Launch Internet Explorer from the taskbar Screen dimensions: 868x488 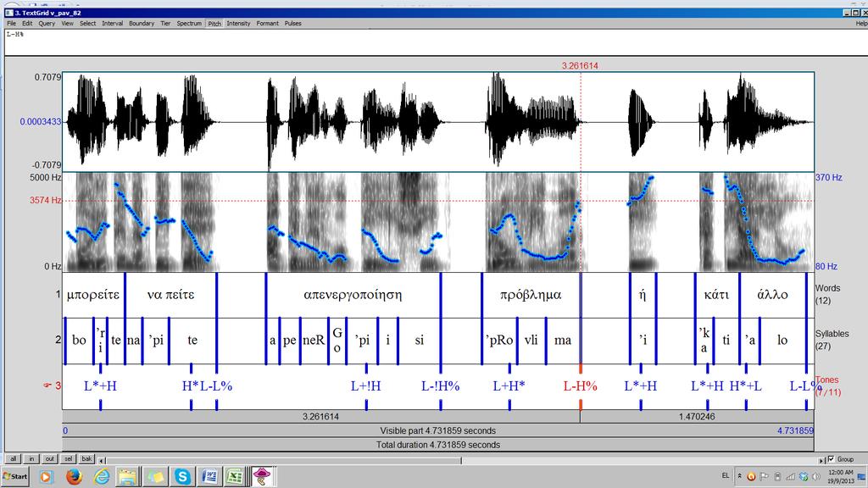[x=102, y=476]
